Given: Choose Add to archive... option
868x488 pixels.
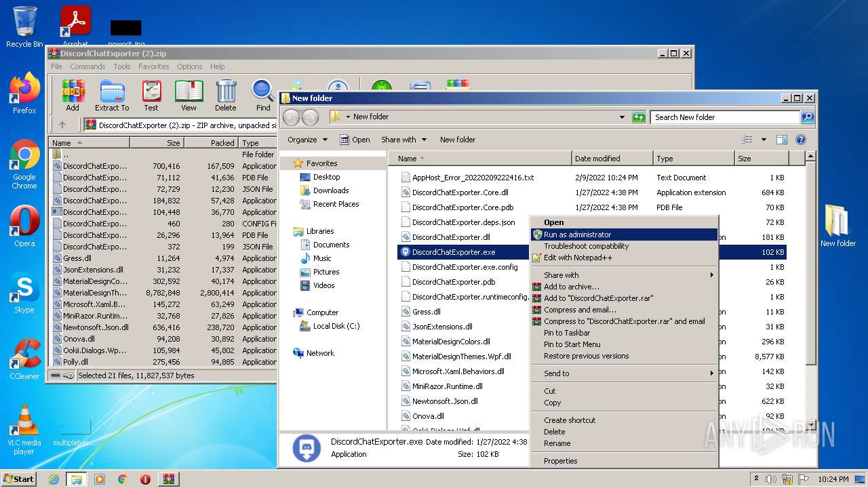Looking at the screenshot, I should (x=624, y=287).
